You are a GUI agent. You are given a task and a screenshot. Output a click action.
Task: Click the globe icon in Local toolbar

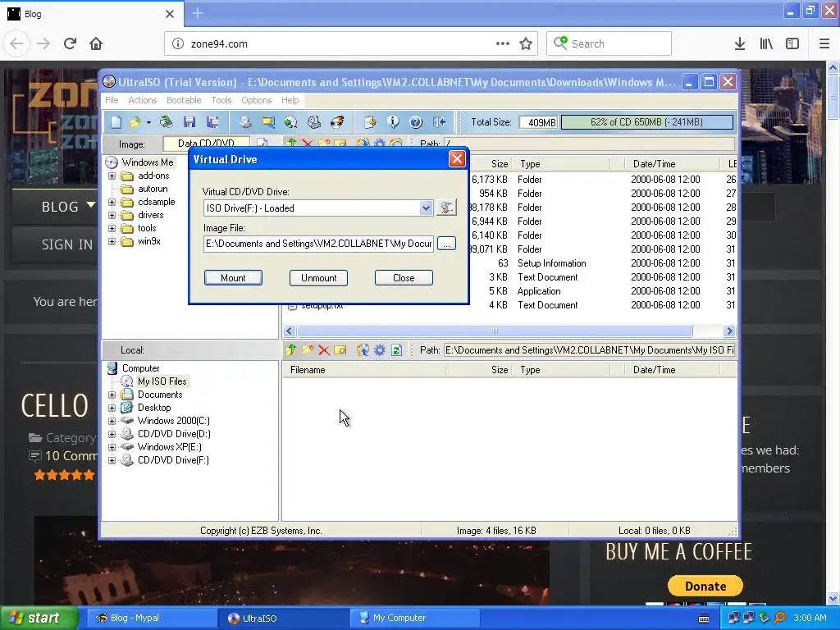coord(363,349)
